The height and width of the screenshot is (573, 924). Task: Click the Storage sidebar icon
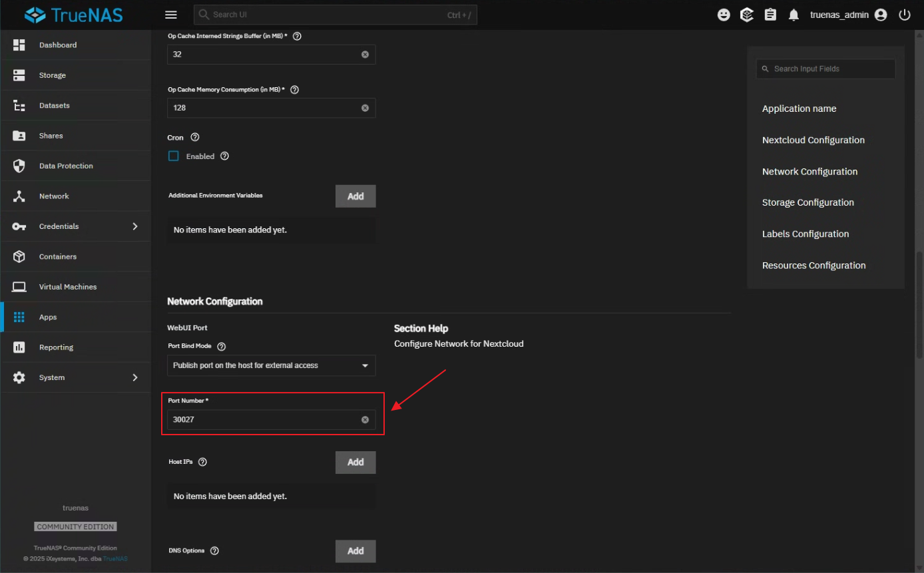[x=19, y=75]
